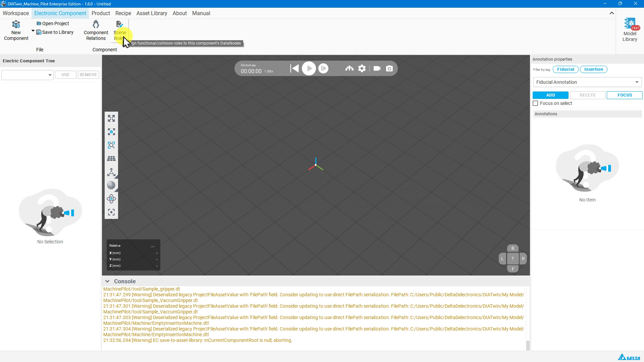Click the shading sphere display icon
The height and width of the screenshot is (362, 644).
pyautogui.click(x=111, y=185)
